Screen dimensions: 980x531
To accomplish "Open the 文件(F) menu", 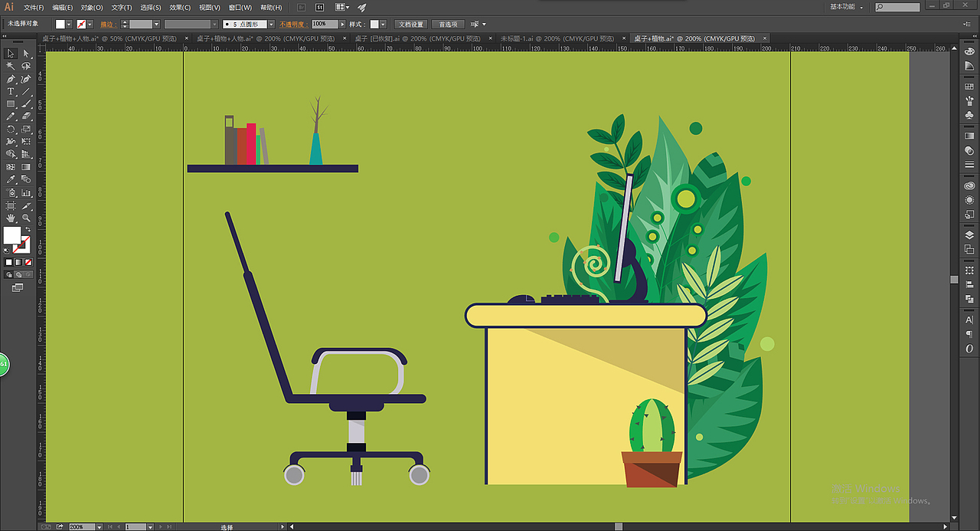I will point(34,7).
